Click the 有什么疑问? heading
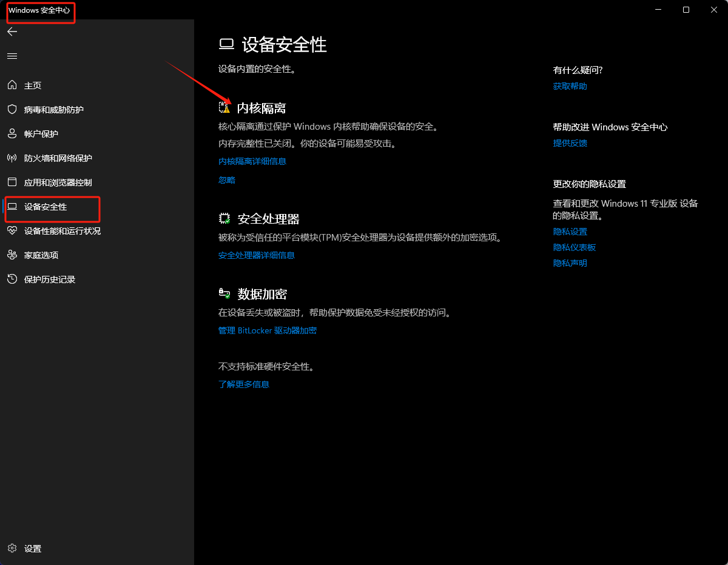Viewport: 728px width, 565px height. pyautogui.click(x=578, y=70)
